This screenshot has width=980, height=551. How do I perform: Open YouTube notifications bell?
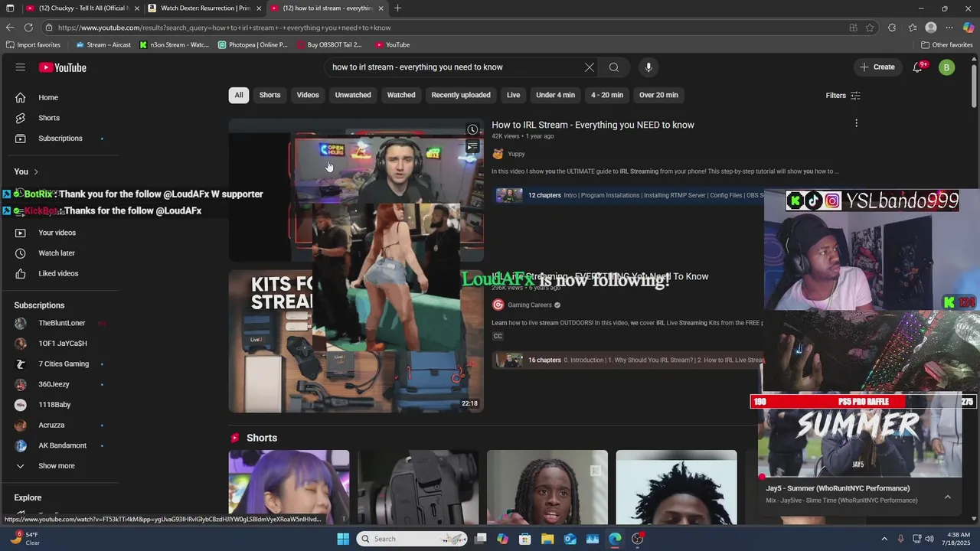pyautogui.click(x=918, y=67)
